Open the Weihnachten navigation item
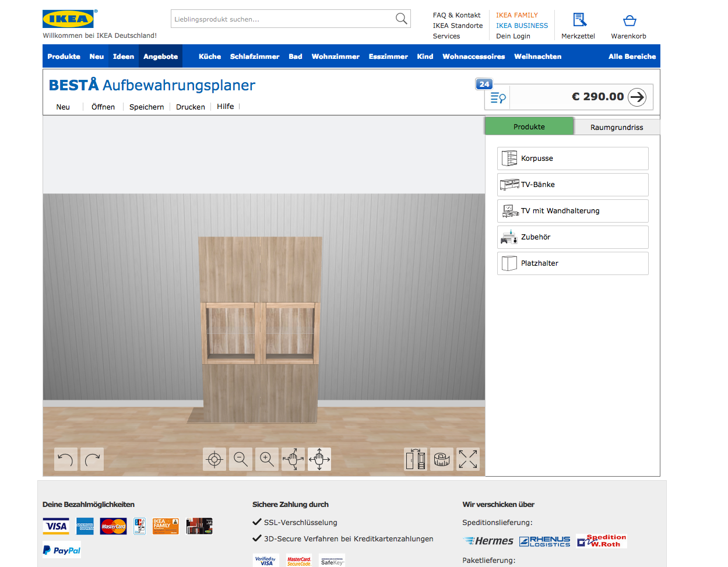Screen dimensions: 728x567 [538, 57]
